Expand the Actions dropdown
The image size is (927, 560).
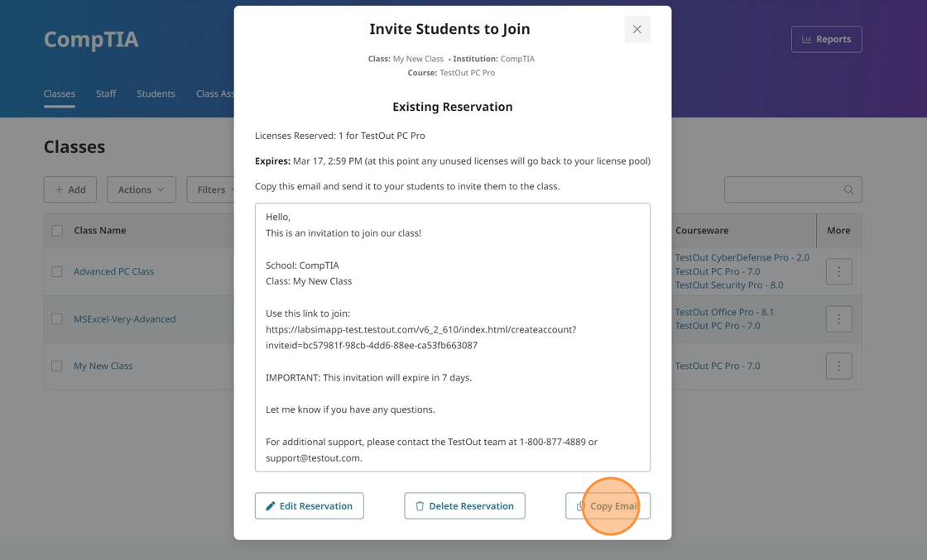[141, 189]
